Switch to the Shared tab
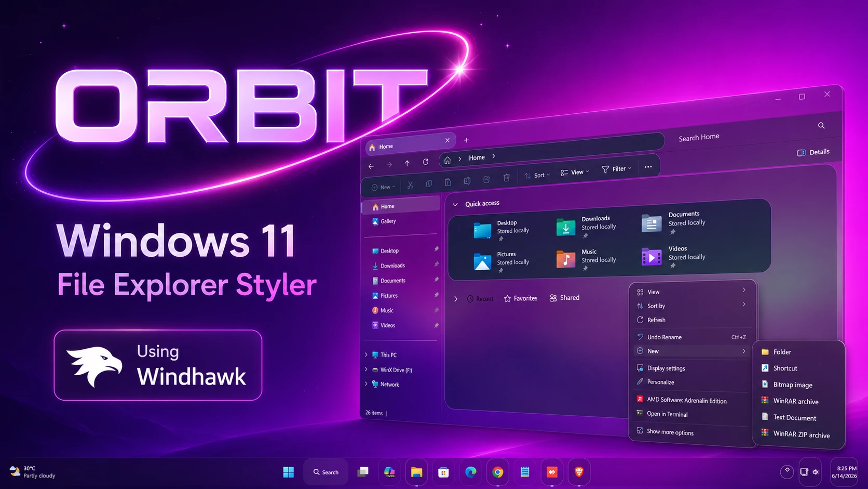868x489 pixels. (x=564, y=298)
